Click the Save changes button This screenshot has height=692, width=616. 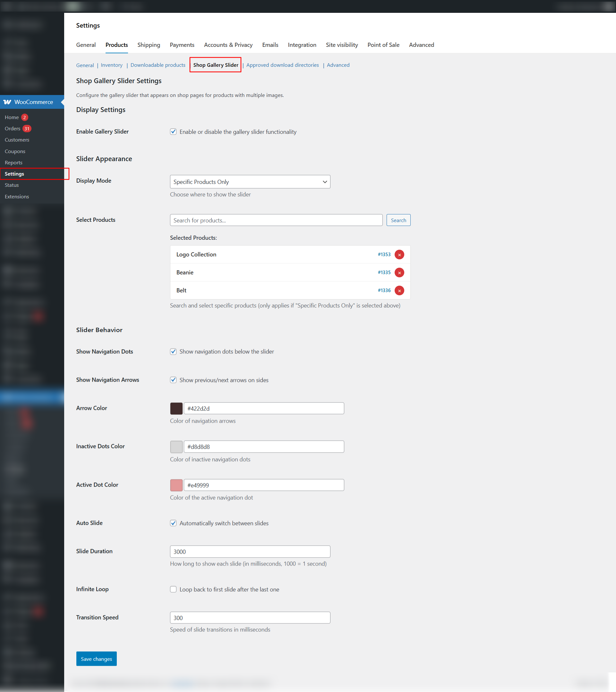pos(97,659)
